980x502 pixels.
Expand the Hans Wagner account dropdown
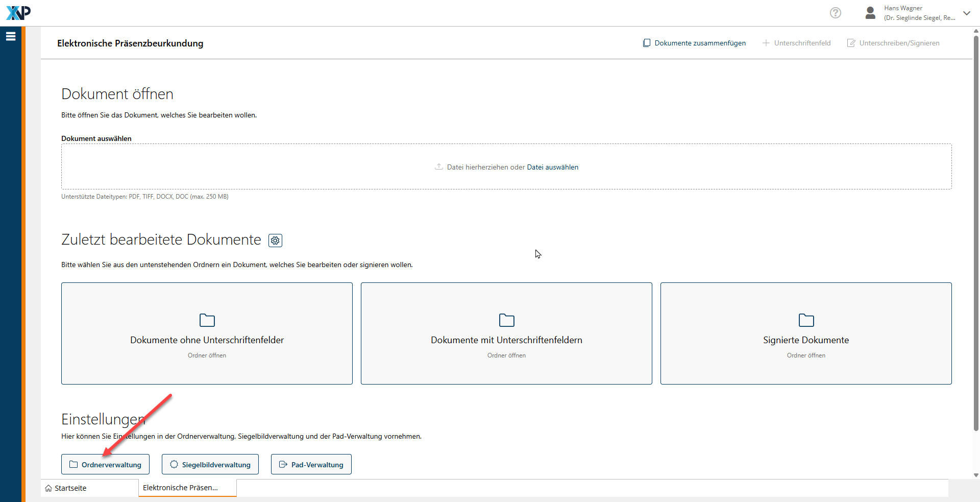pyautogui.click(x=966, y=13)
